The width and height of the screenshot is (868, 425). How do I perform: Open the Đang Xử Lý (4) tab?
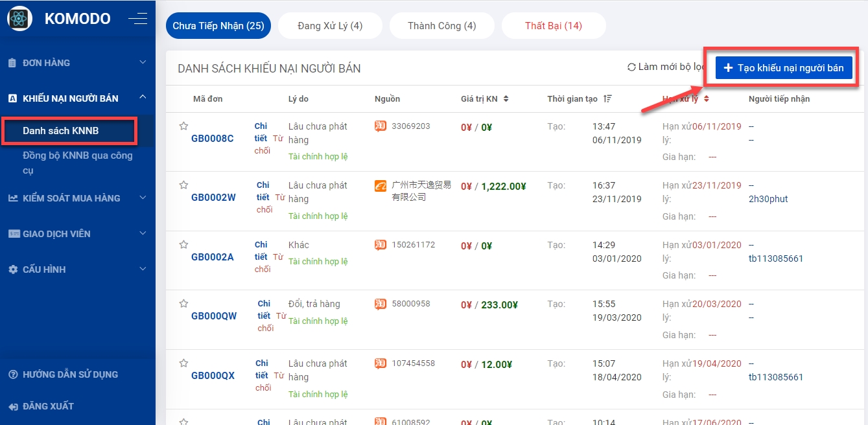pos(330,26)
